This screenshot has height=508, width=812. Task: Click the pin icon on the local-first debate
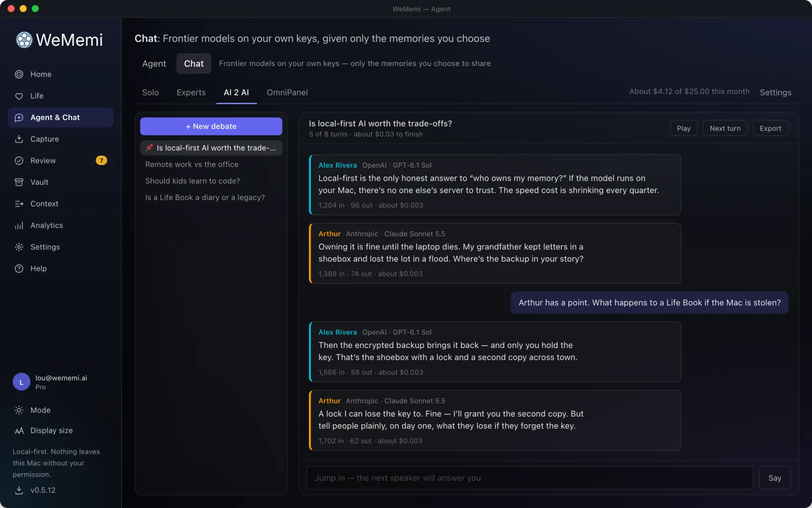(x=149, y=148)
